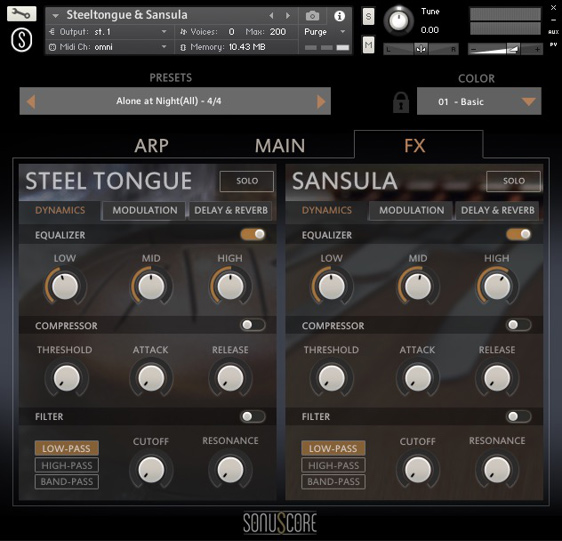Click the camera snapshot icon

312,16
